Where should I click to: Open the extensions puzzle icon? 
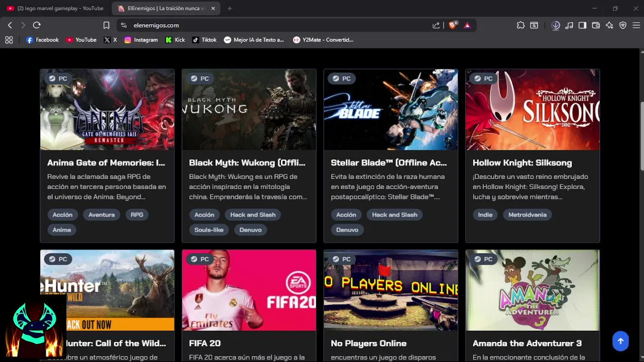[x=521, y=25]
